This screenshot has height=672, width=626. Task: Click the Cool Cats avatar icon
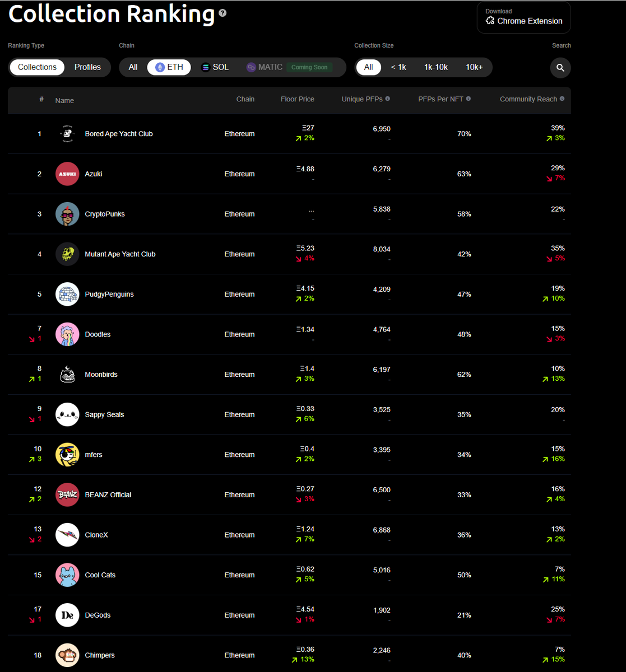pos(67,575)
